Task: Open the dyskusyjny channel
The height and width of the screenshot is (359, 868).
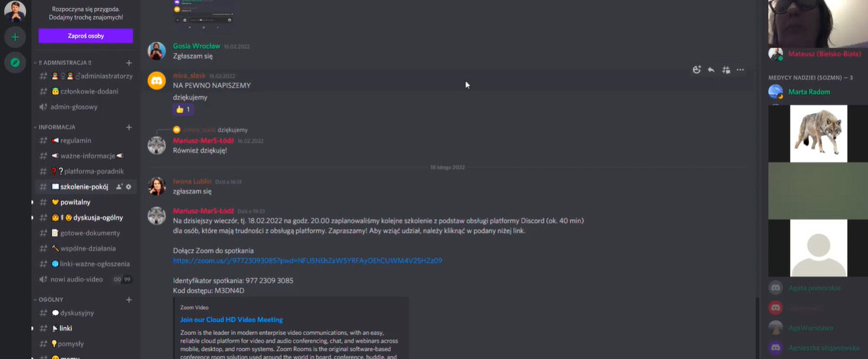Action: pyautogui.click(x=85, y=313)
